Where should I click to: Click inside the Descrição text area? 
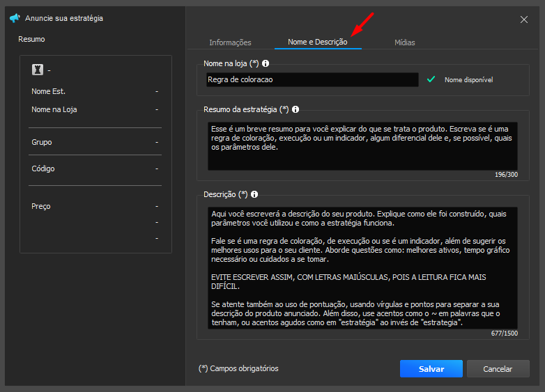point(362,267)
